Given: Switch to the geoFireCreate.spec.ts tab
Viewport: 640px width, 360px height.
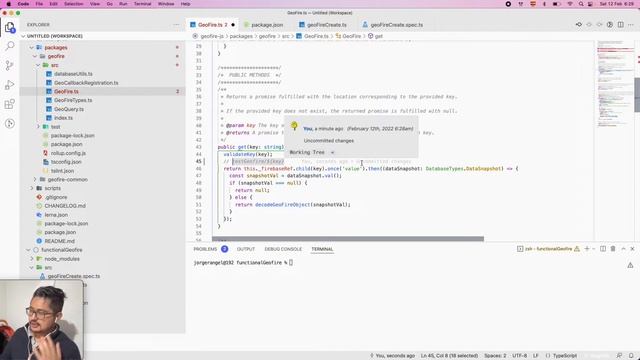Looking at the screenshot, I should [x=396, y=25].
